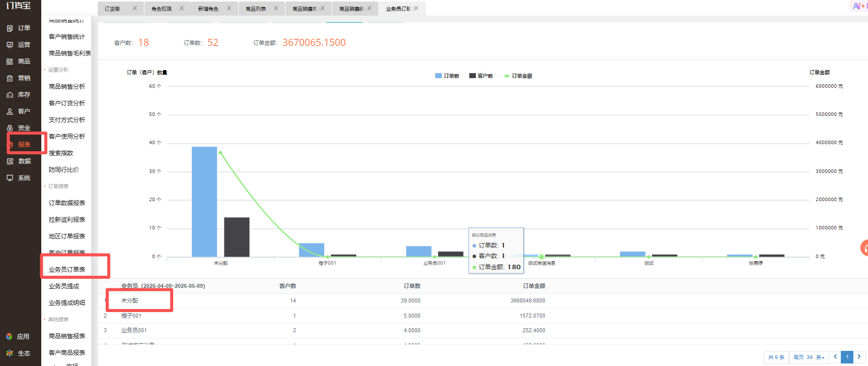Open the 资金 sidebar module

click(19, 128)
